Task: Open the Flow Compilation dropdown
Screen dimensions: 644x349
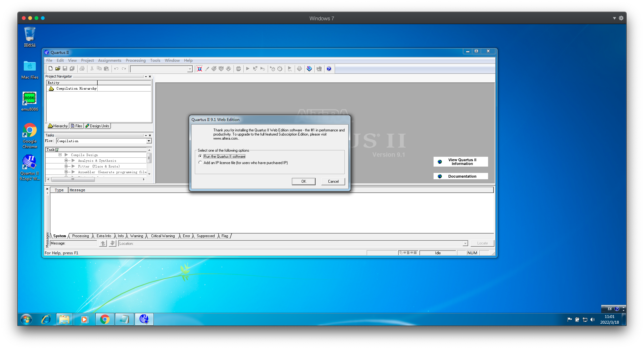Action: point(149,141)
